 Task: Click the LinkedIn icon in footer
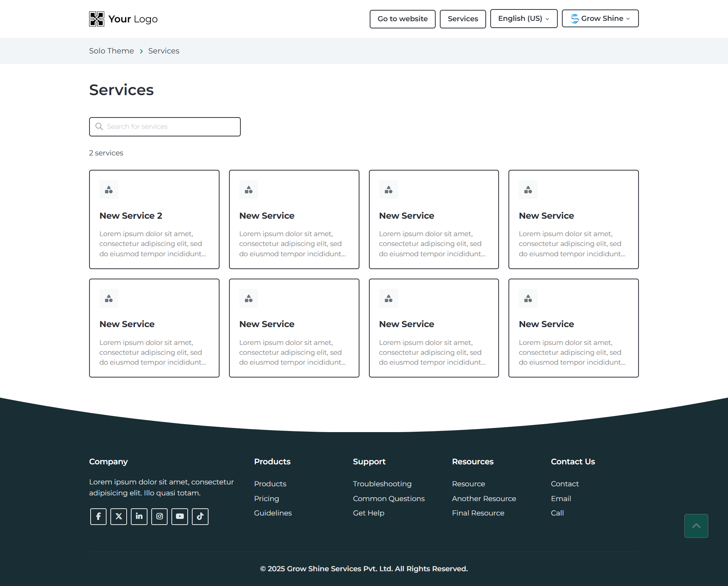(139, 516)
